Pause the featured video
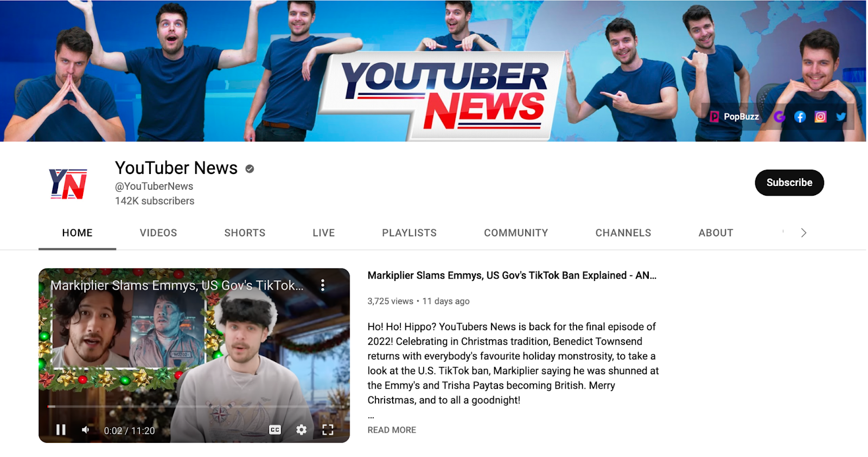The height and width of the screenshot is (457, 868). (61, 430)
